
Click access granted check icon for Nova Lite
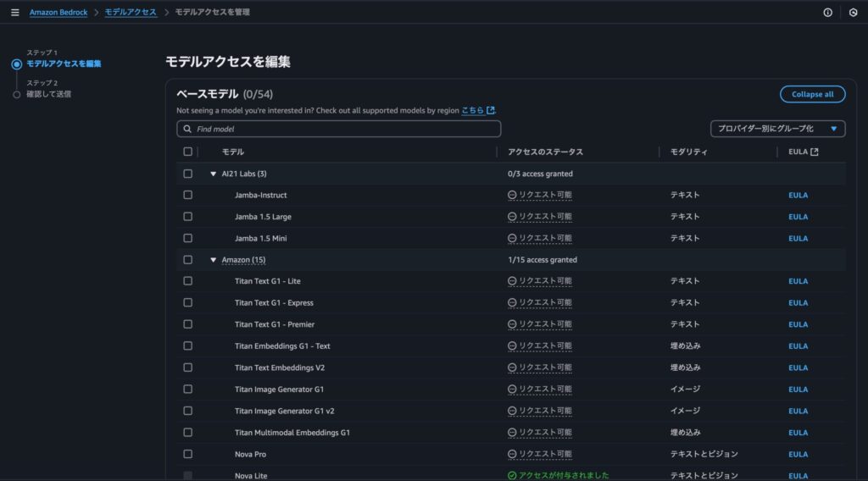(512, 475)
